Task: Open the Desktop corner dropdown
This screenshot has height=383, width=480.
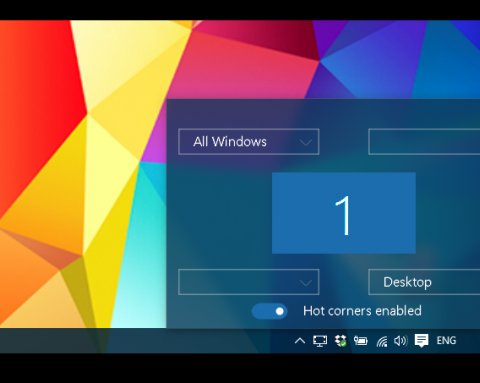Action: 424,282
